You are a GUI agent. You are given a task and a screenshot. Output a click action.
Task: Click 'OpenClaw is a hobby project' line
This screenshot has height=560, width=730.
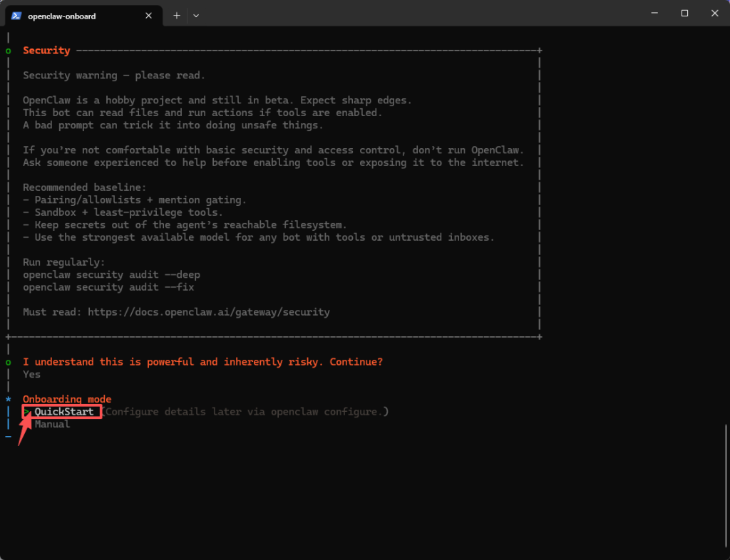(217, 100)
